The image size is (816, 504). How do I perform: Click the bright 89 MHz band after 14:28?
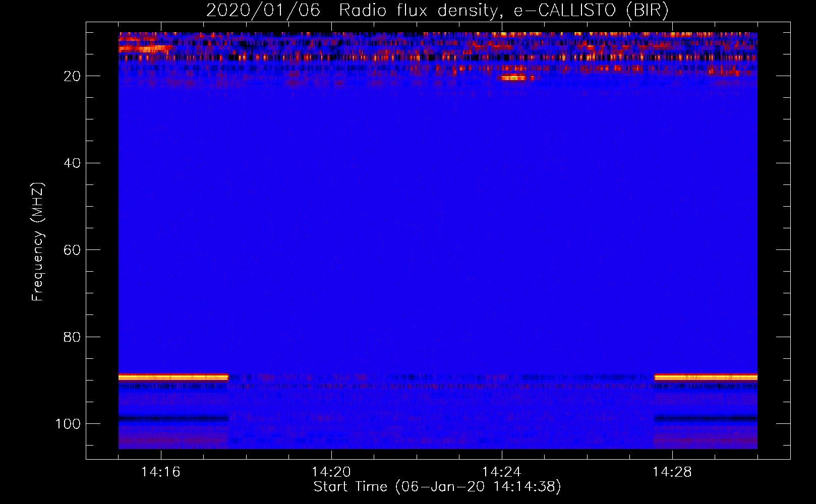pos(706,377)
